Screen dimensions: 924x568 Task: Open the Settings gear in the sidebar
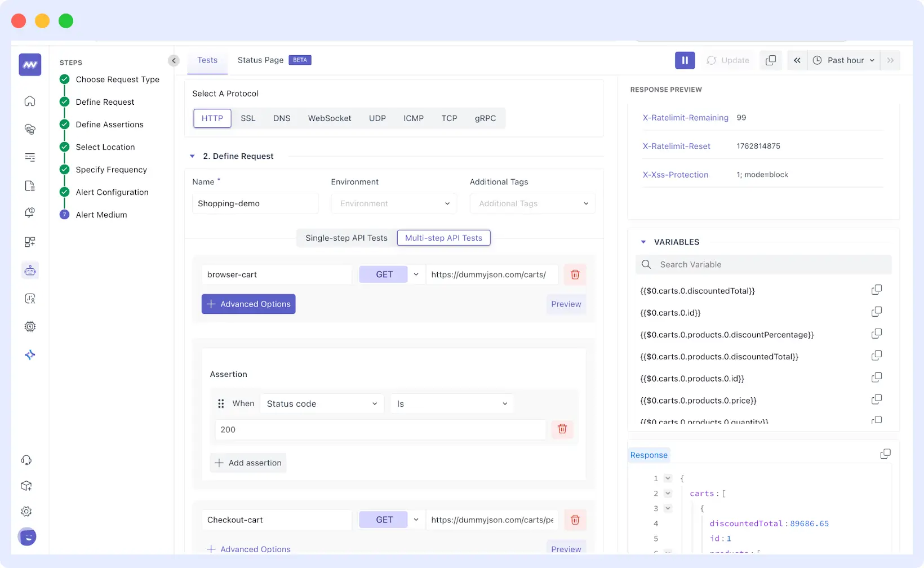pos(26,511)
